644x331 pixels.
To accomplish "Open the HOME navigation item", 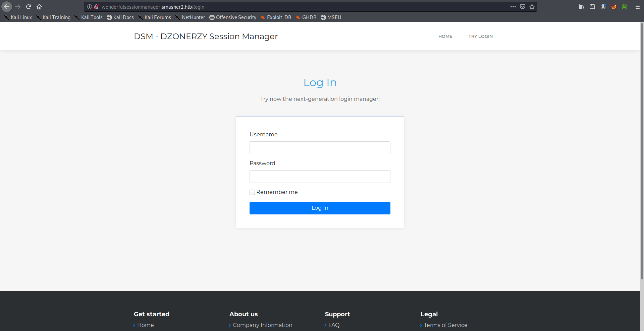I will 445,37.
